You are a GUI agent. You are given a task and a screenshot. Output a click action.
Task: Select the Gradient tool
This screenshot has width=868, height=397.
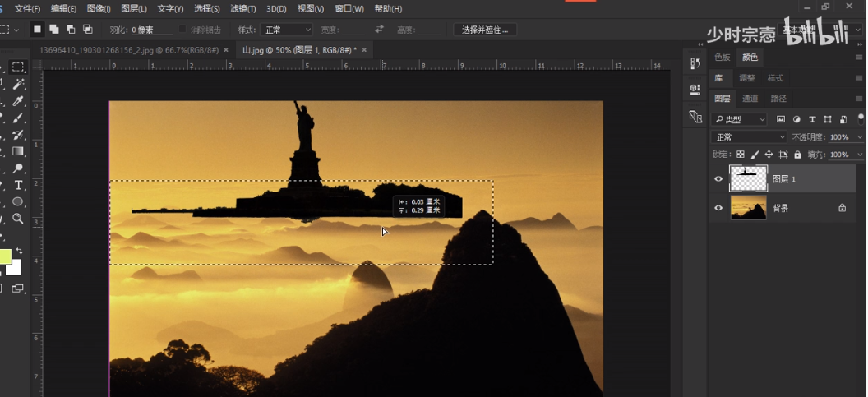tap(18, 151)
